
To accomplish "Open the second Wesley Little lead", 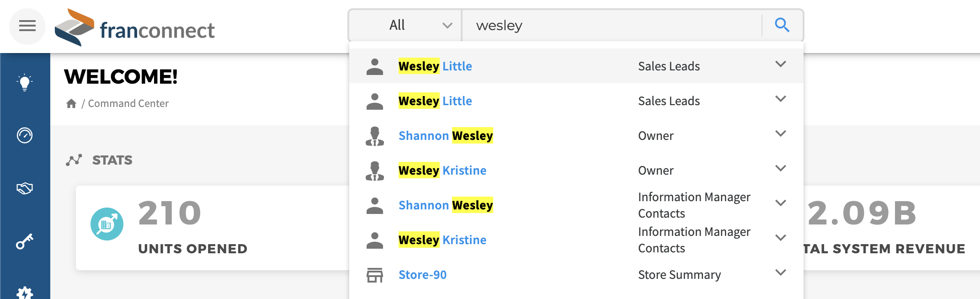I will click(435, 101).
